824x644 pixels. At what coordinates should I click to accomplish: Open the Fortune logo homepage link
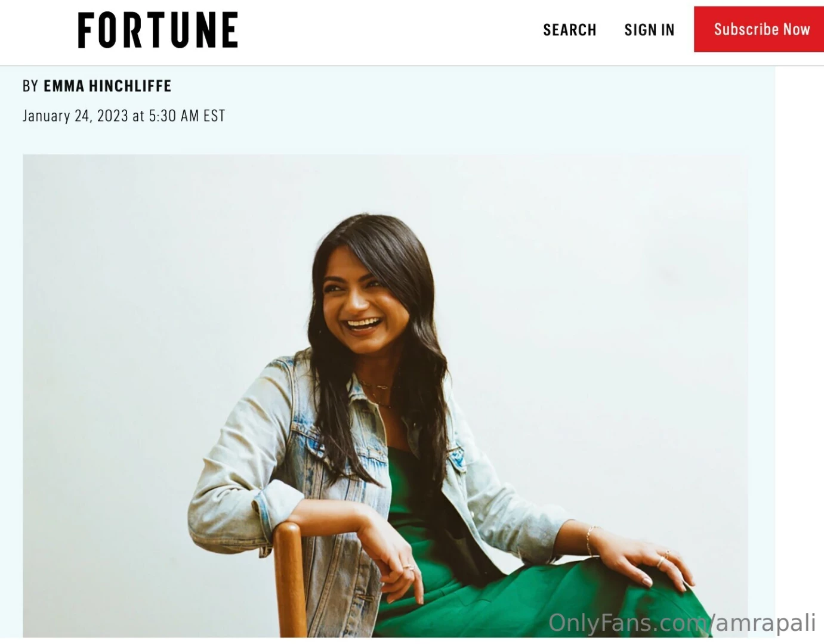(158, 30)
